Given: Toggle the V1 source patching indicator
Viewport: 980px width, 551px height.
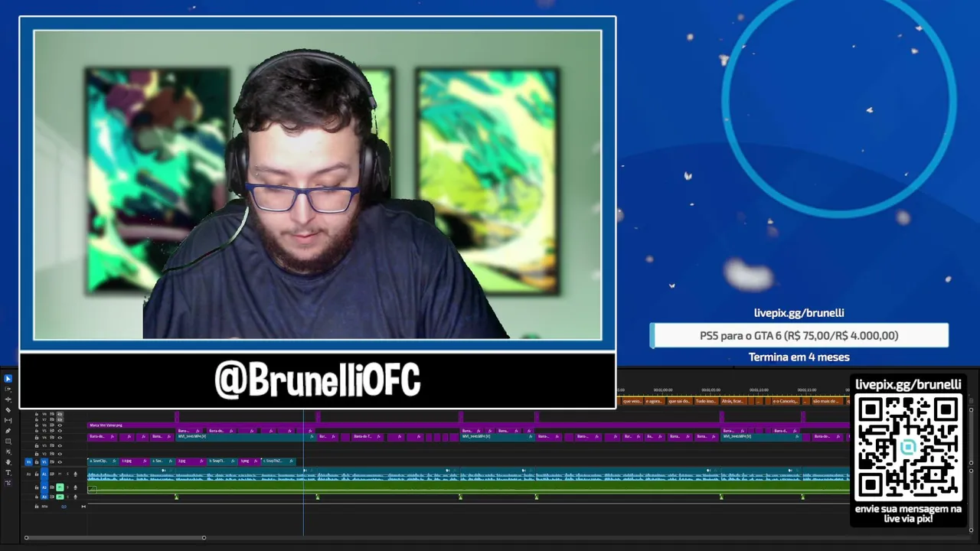Looking at the screenshot, I should 29,462.
